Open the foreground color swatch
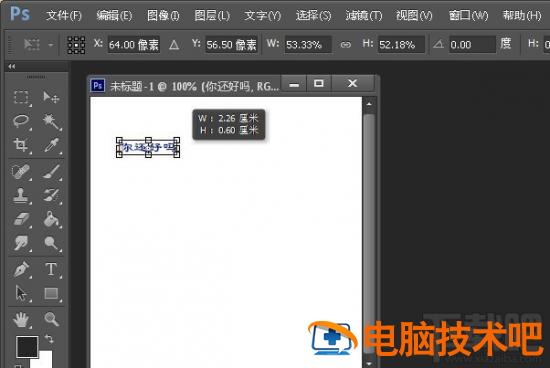Screen dimensions: 550x368 click(x=27, y=347)
